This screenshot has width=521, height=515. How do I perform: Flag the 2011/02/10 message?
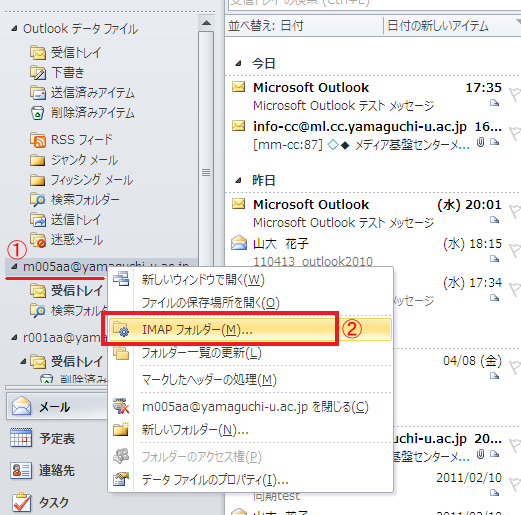[x=515, y=485]
